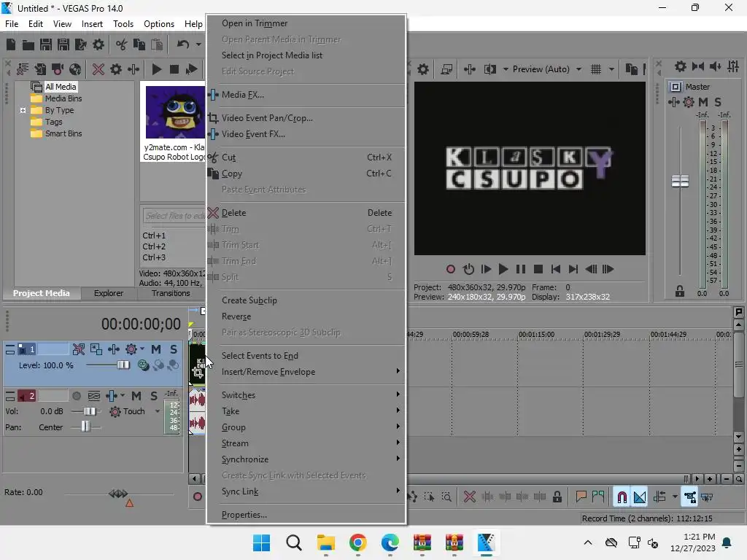Open the Group submenu

coord(306,427)
